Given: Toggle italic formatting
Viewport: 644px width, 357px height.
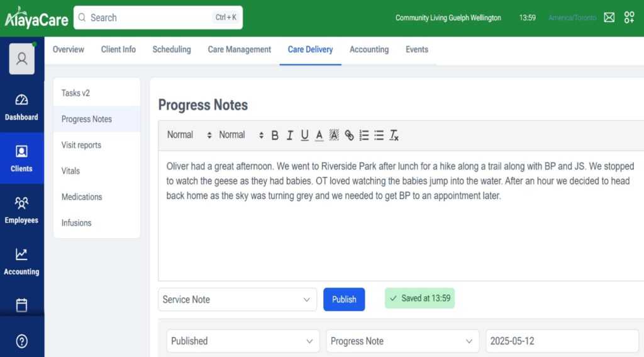Looking at the screenshot, I should [x=289, y=135].
